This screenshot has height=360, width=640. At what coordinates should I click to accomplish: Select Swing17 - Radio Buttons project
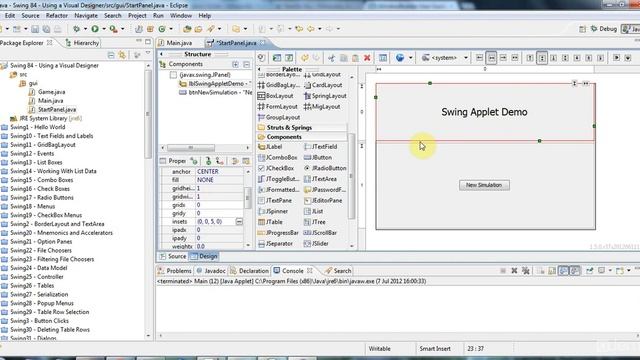(x=38, y=197)
